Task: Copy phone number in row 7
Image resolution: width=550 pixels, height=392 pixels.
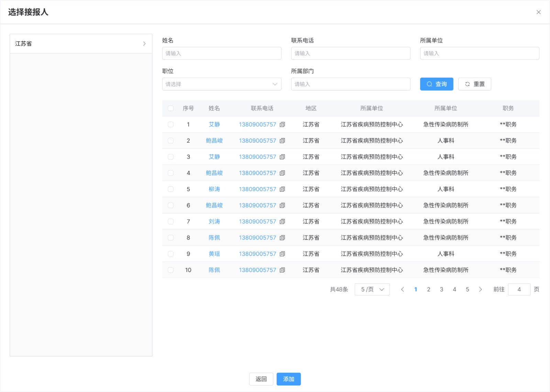Action: click(x=282, y=221)
